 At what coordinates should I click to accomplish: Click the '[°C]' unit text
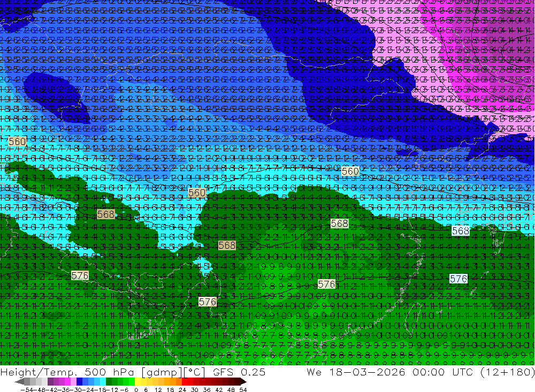[x=194, y=372]
